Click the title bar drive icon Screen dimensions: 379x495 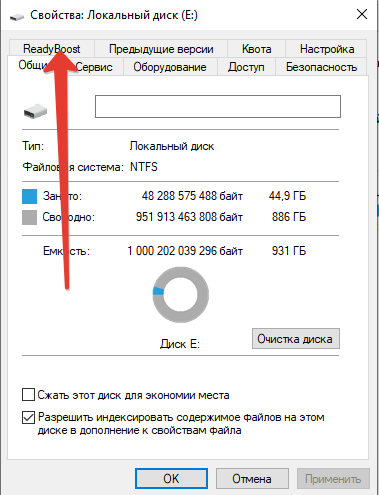[x=17, y=16]
